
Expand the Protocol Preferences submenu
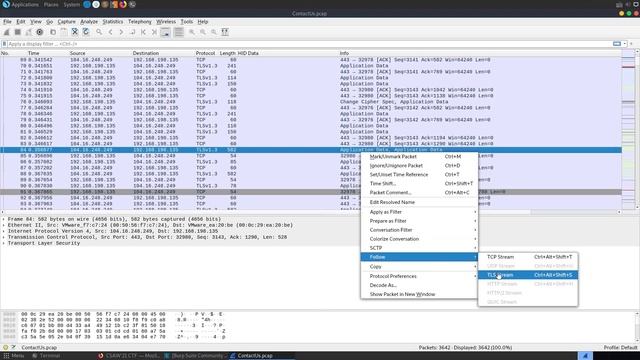pos(419,276)
